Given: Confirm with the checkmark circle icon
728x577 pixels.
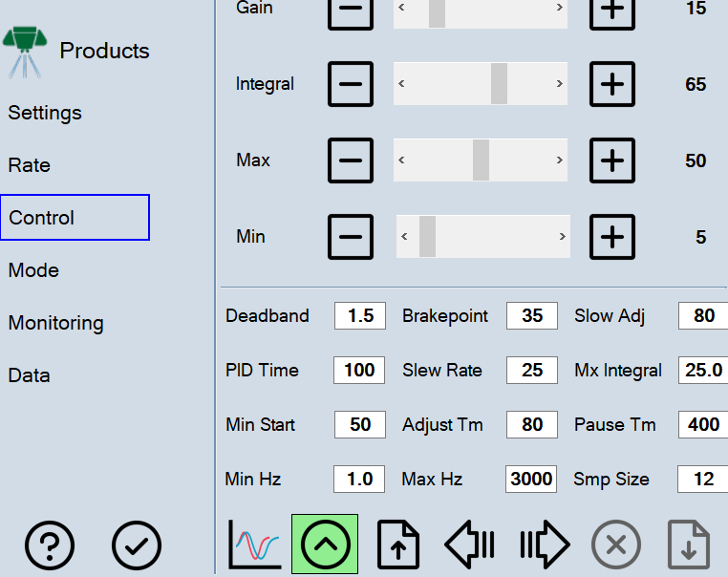Looking at the screenshot, I should coord(137,545).
